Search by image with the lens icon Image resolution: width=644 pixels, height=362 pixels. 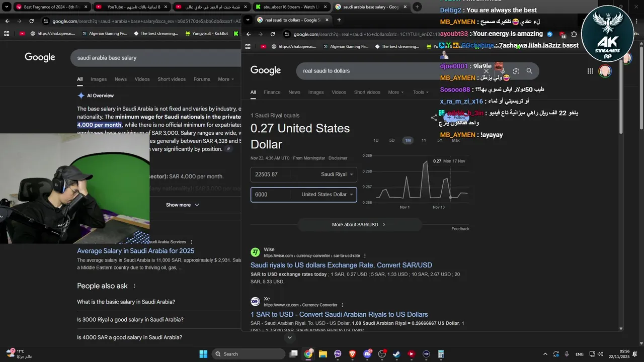tap(516, 71)
